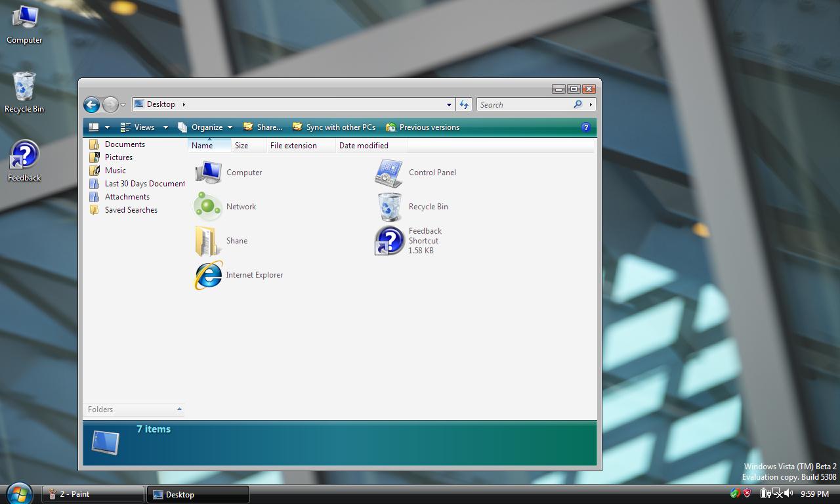
Task: Sort by Name column header
Action: tap(209, 146)
